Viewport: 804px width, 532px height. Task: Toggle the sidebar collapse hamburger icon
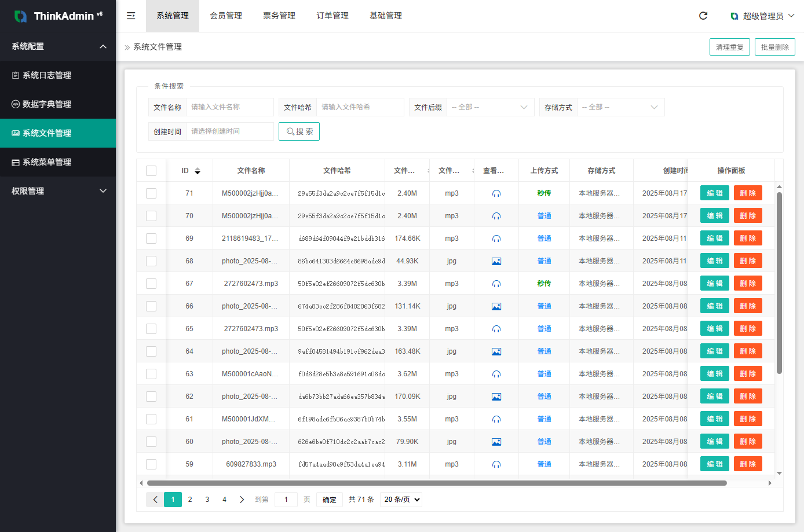pos(131,16)
